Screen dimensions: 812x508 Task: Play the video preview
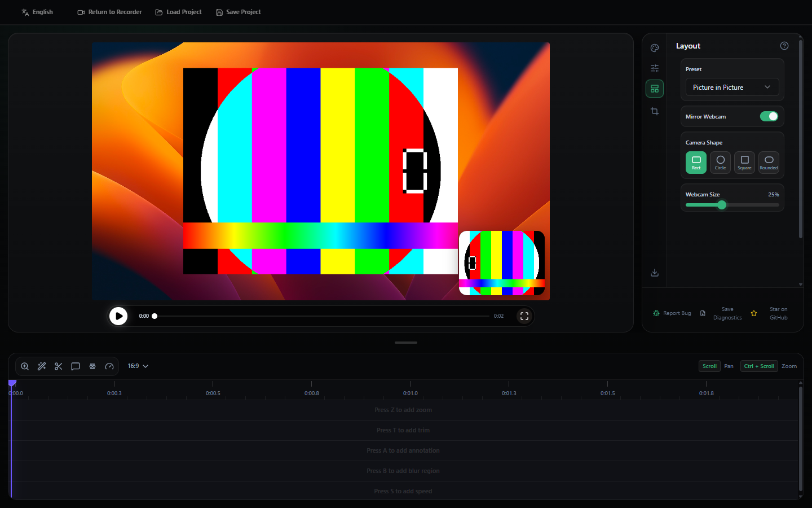click(x=118, y=316)
